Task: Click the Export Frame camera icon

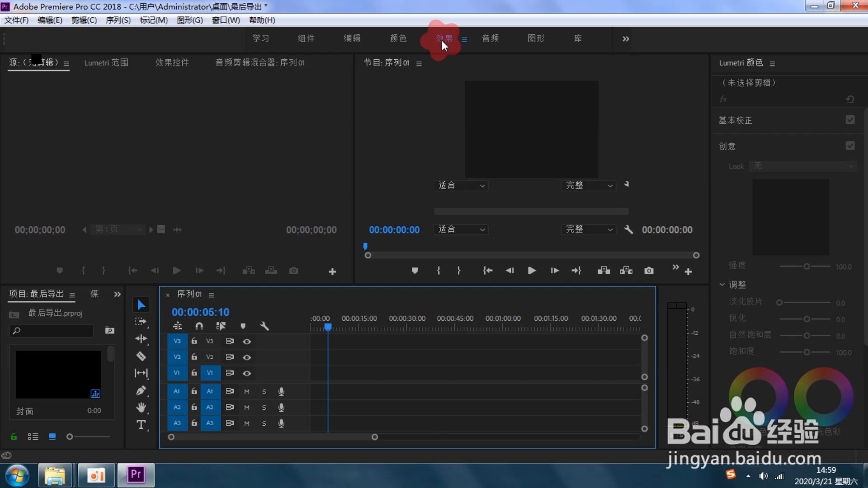Action: (649, 271)
